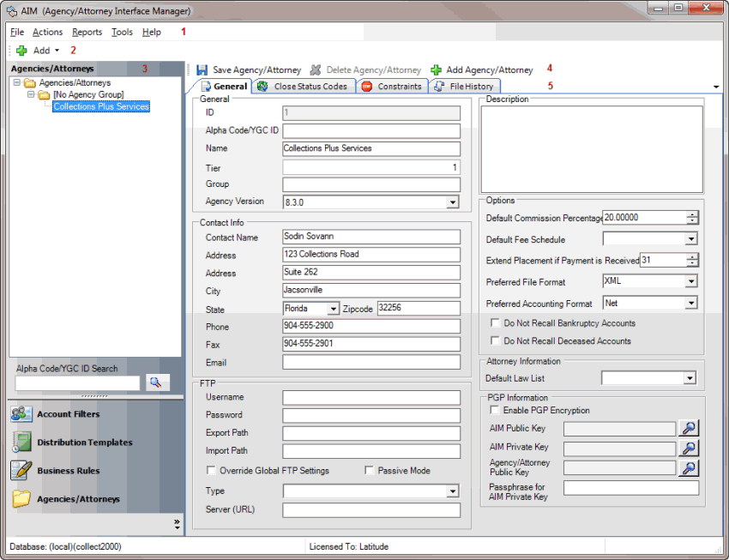Browse for the AIM Private Key

[x=688, y=448]
